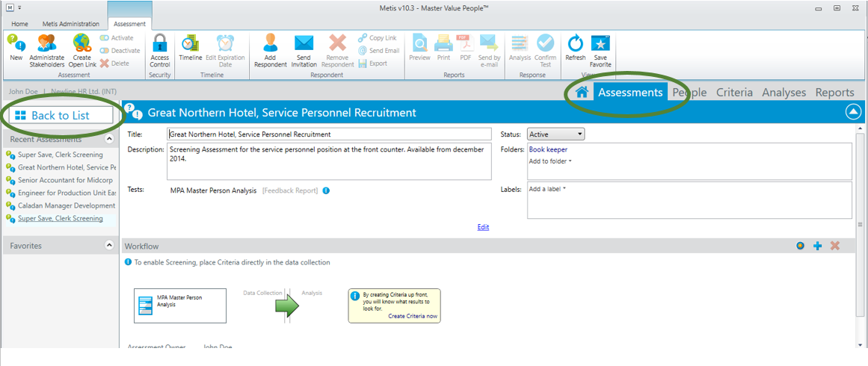Go to the Home house icon
Screen dimensions: 868x366
pyautogui.click(x=581, y=93)
